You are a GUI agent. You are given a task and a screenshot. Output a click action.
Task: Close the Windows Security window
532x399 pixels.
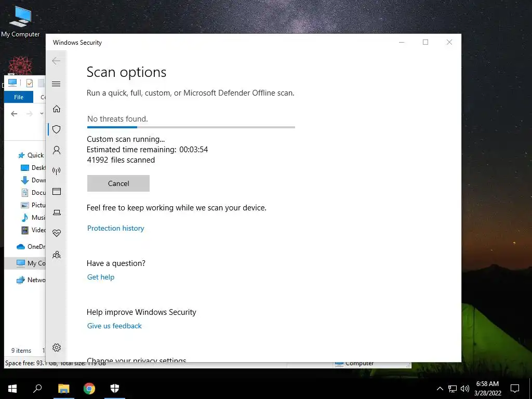pyautogui.click(x=449, y=42)
